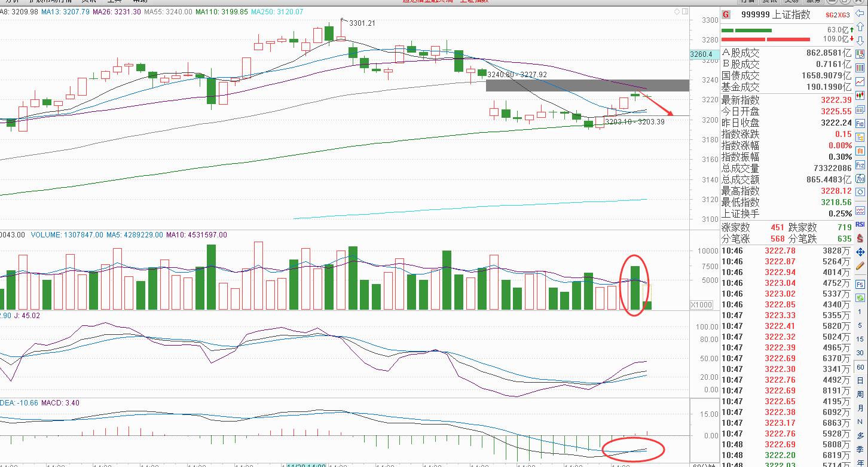The image size is (868, 467).
Task: Click the 最低指数 value 3218.56
Action: point(836,202)
